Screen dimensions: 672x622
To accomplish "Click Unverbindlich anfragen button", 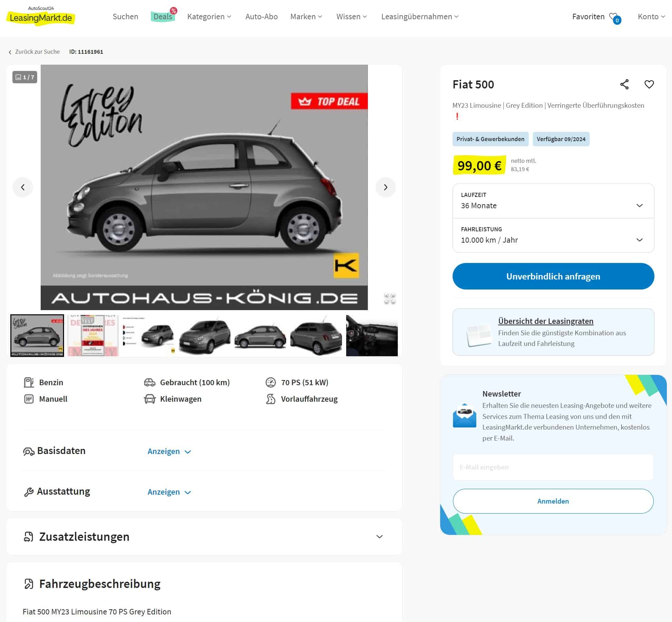I will coord(553,276).
